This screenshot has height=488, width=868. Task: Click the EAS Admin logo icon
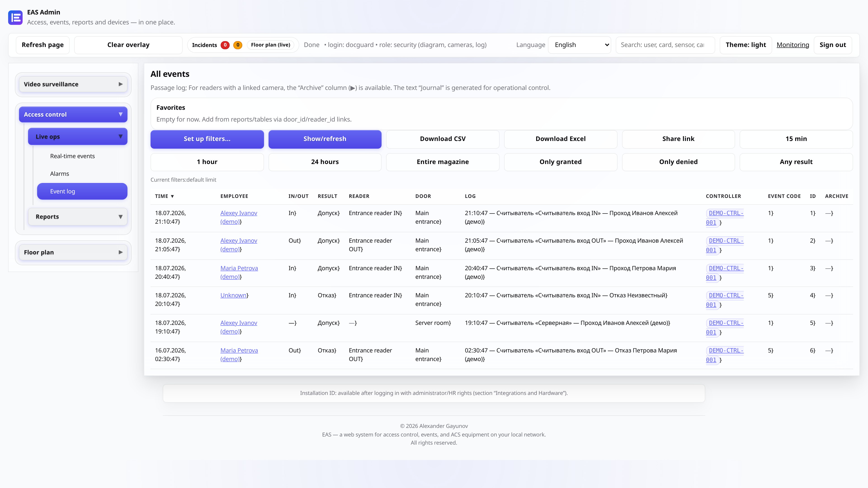[15, 18]
